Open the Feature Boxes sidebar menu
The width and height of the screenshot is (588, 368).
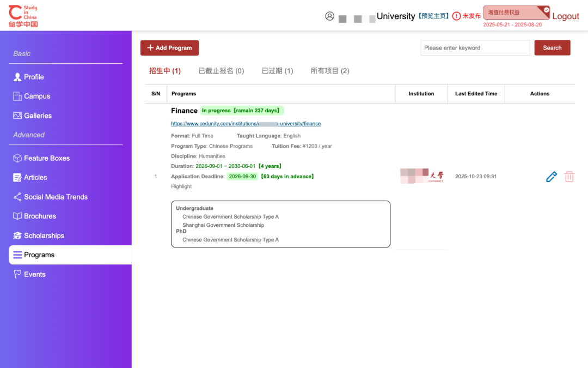click(x=47, y=158)
